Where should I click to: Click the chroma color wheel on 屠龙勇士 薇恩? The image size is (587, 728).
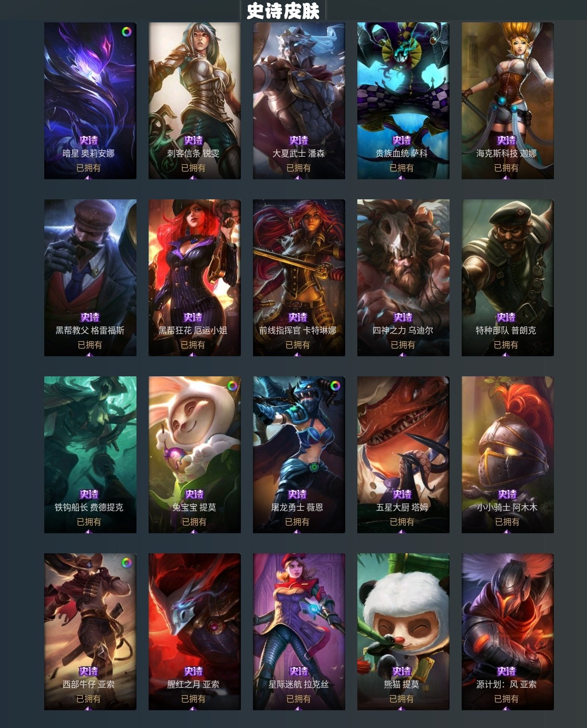pyautogui.click(x=335, y=386)
